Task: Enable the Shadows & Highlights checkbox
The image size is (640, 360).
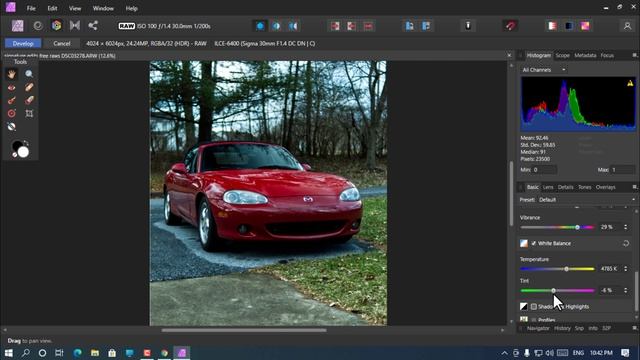Action: click(533, 307)
